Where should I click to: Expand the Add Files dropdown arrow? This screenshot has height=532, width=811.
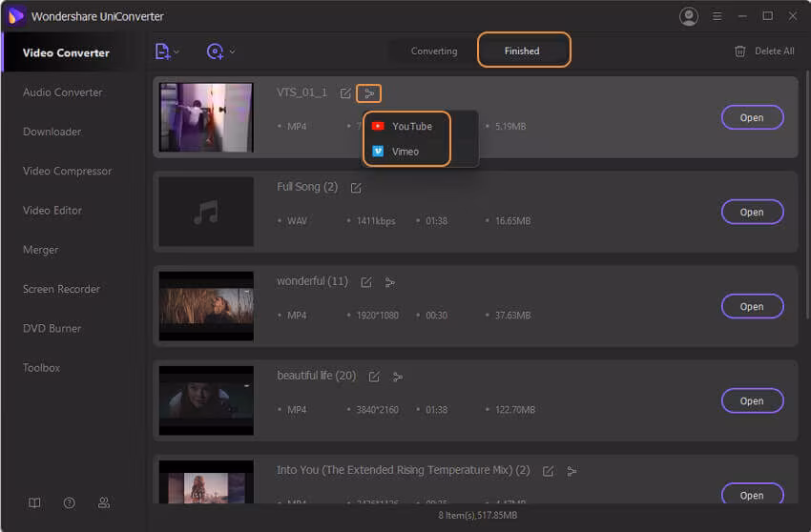[x=177, y=51]
